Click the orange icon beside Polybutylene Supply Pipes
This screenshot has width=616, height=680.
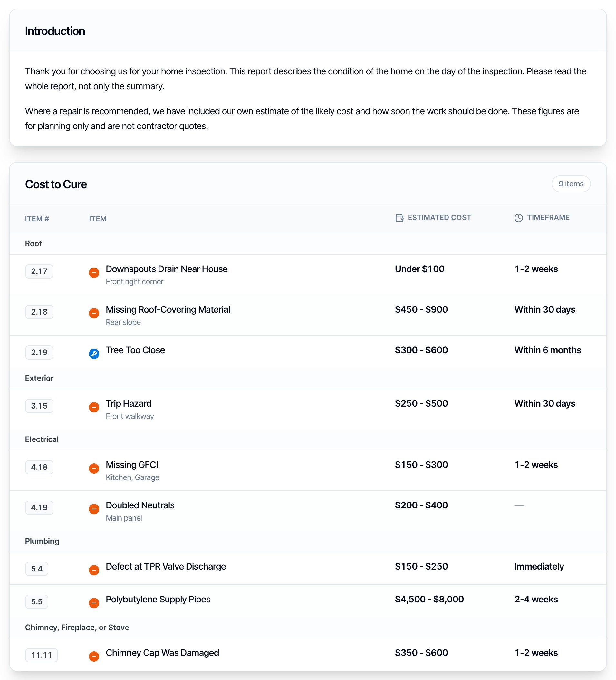click(x=94, y=603)
